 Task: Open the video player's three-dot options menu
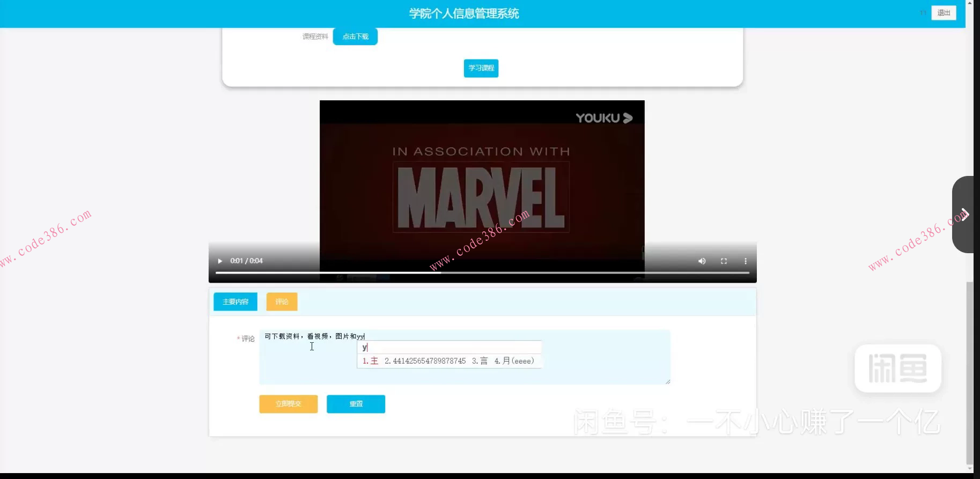pos(746,261)
